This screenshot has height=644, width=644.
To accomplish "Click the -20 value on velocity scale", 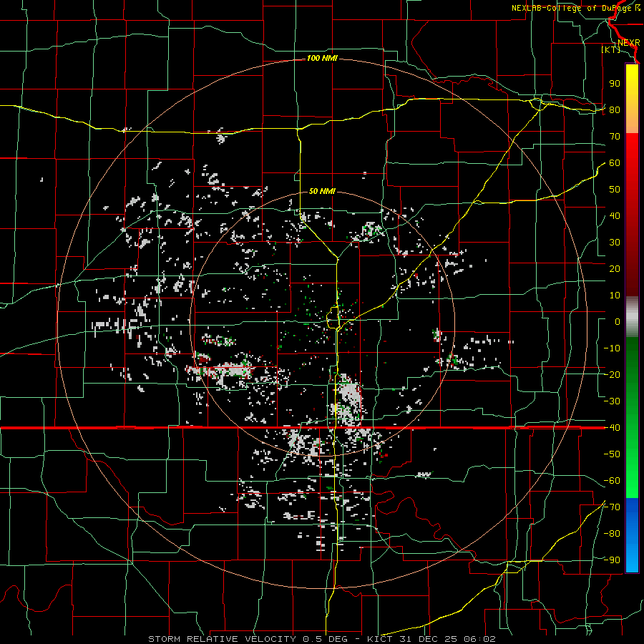I will (x=612, y=375).
